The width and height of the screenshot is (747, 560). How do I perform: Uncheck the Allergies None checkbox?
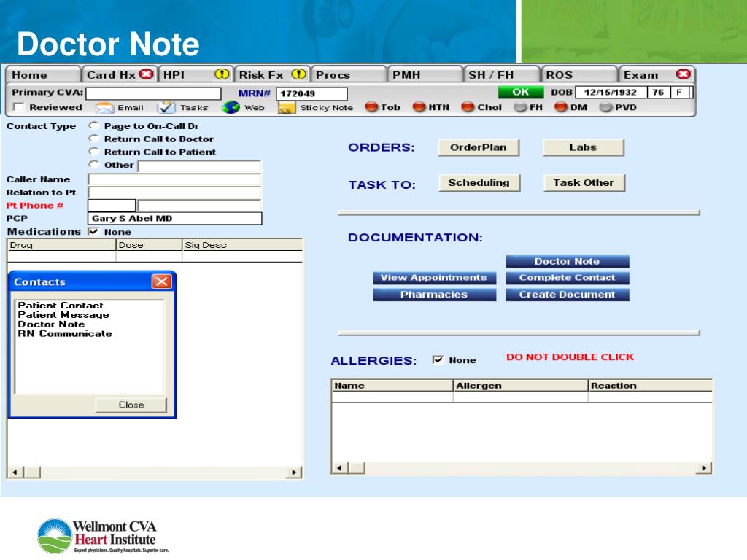[438, 359]
